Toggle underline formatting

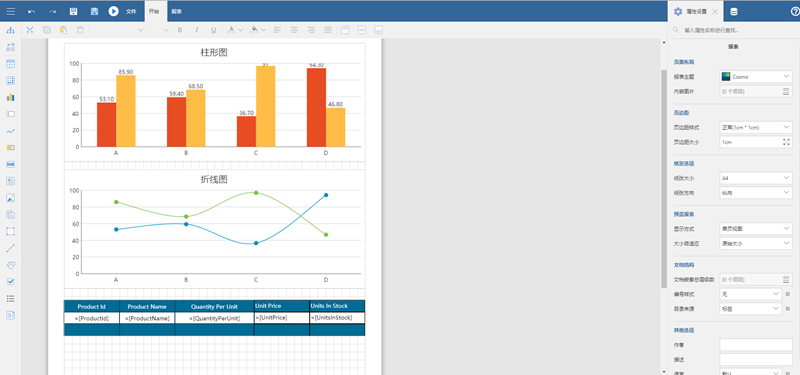coord(213,30)
